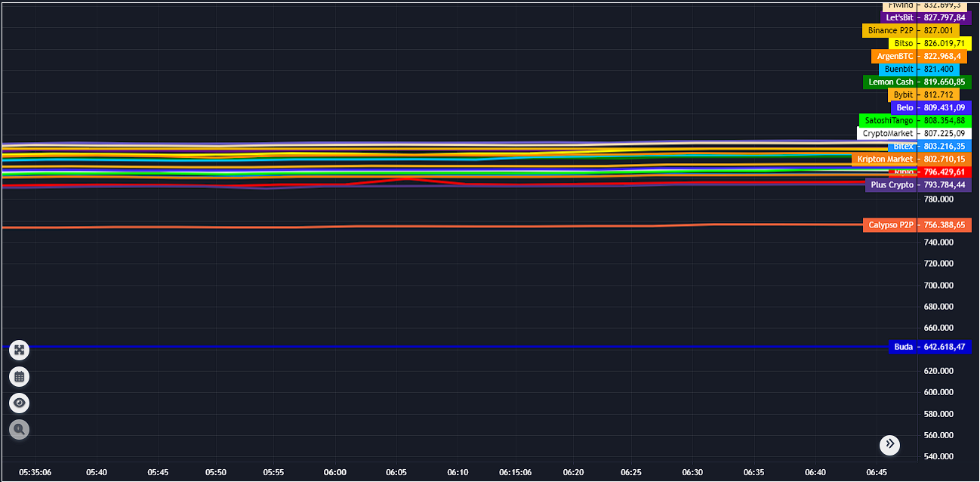Click the fullscreen expand arrows icon

pyautogui.click(x=20, y=350)
